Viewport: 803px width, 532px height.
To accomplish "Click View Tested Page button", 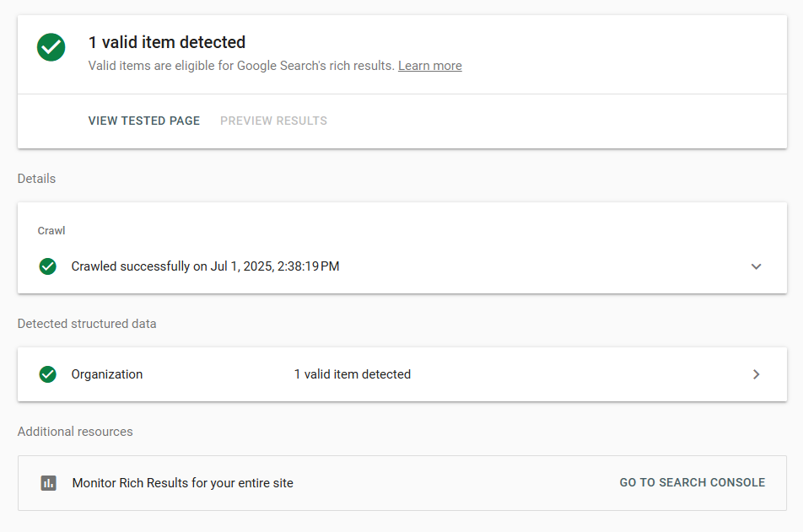I will click(x=144, y=121).
